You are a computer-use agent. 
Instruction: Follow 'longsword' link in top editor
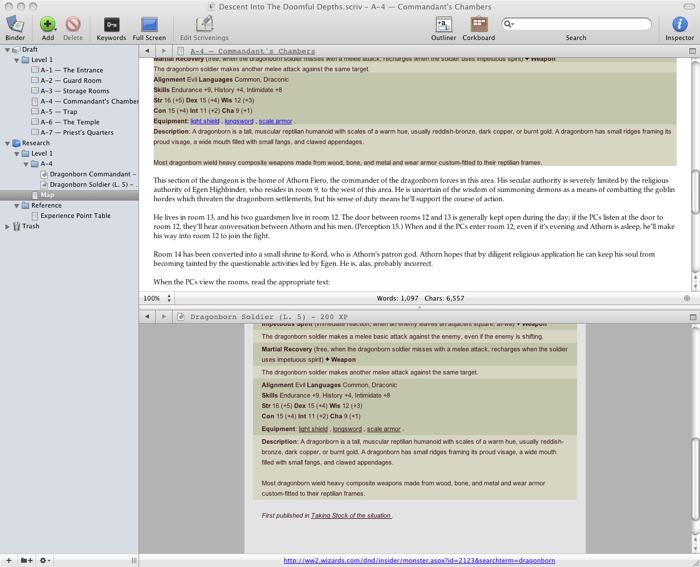[x=239, y=121]
